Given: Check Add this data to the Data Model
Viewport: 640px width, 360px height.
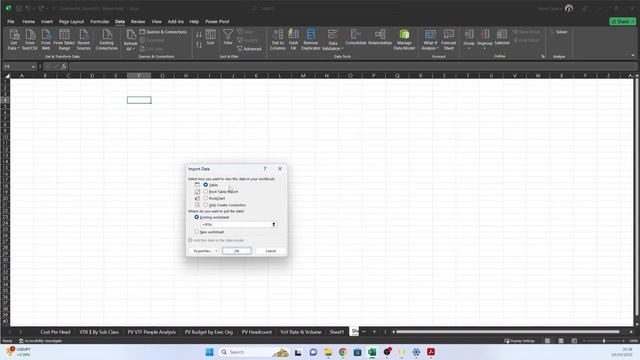Looking at the screenshot, I should coord(190,240).
